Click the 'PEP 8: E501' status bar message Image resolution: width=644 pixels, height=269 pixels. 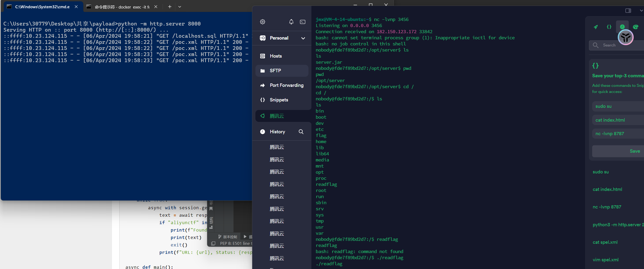click(x=236, y=244)
